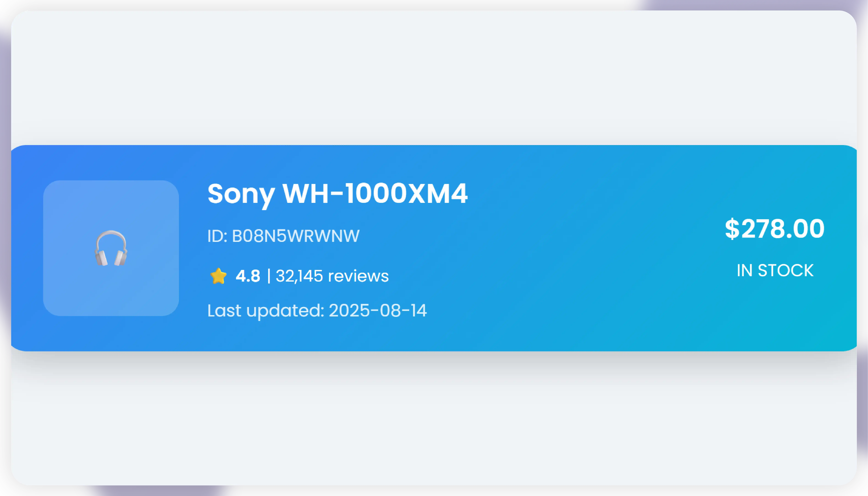Click the ID: label
Screen dimensions: 868x496
pyautogui.click(x=217, y=236)
